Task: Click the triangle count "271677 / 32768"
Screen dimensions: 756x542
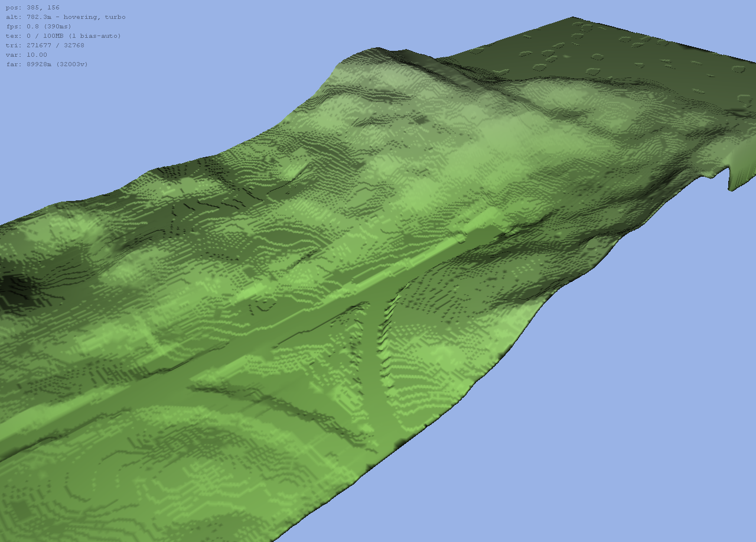Action: click(x=56, y=46)
